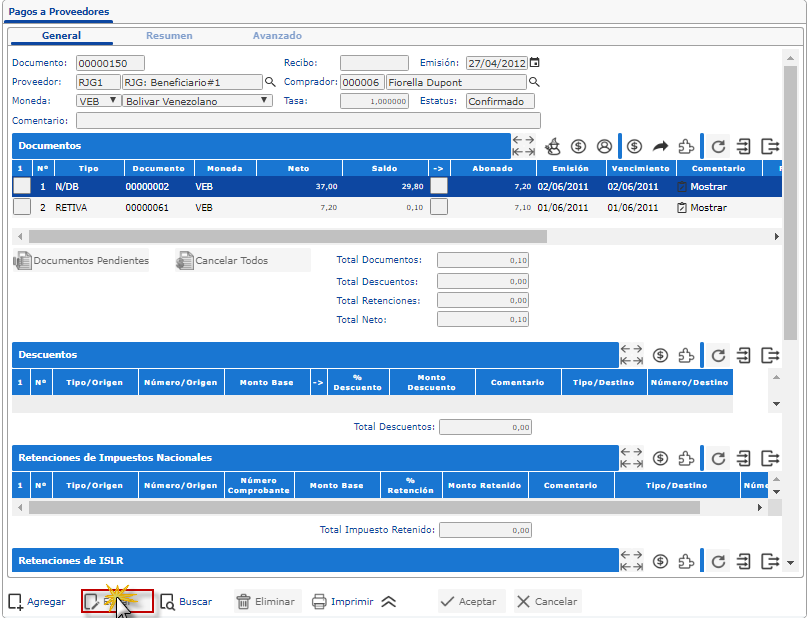Click the search magnifier next to Proveedor
The width and height of the screenshot is (809, 618).
(269, 82)
